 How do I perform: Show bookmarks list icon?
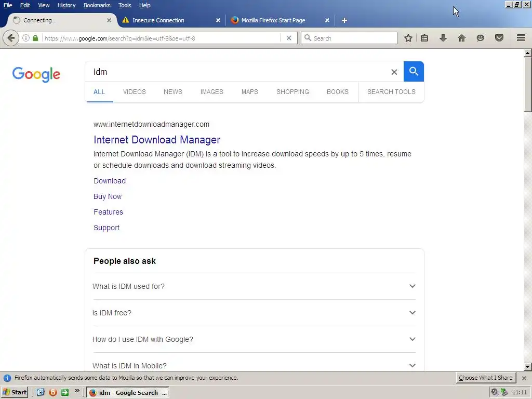pyautogui.click(x=424, y=38)
